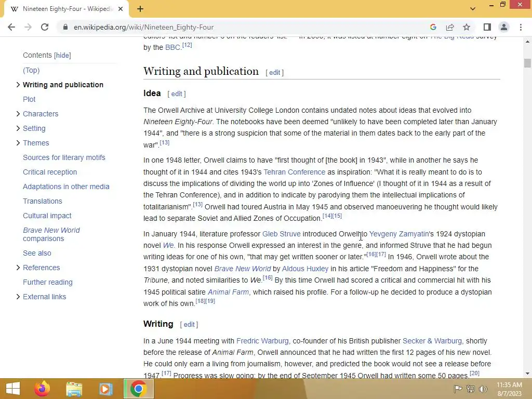
Task: Open the Fredric Warburg link
Action: pos(262,341)
